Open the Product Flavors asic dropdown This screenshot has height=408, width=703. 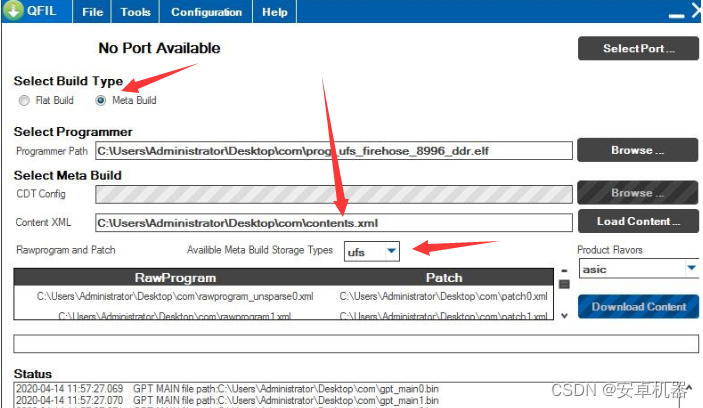point(639,269)
